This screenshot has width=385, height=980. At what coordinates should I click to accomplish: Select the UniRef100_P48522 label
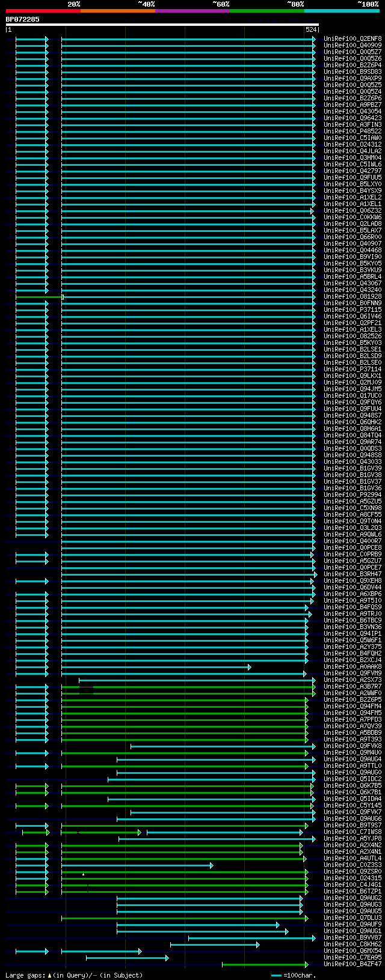click(353, 131)
